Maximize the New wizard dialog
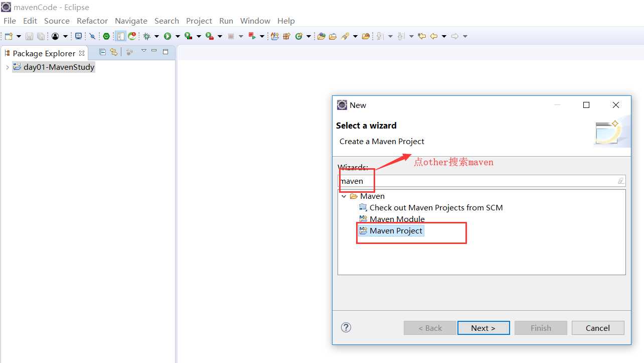Image resolution: width=644 pixels, height=363 pixels. 586,105
